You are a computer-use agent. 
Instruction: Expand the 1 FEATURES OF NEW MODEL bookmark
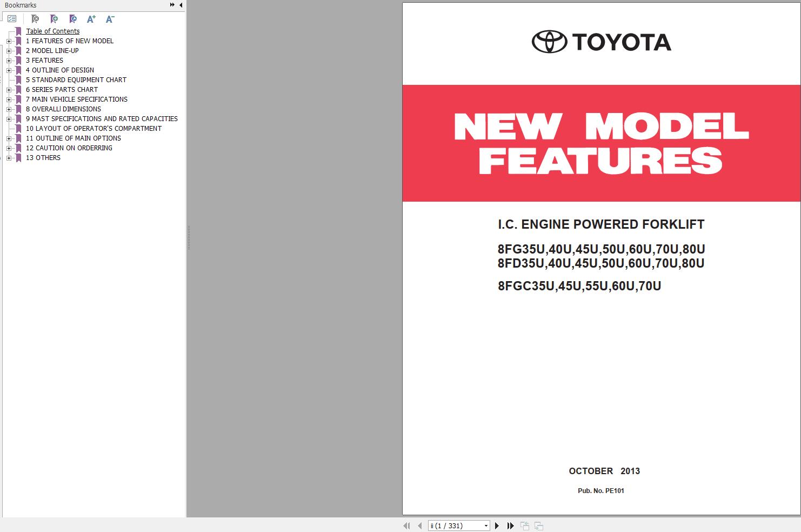pyautogui.click(x=9, y=41)
